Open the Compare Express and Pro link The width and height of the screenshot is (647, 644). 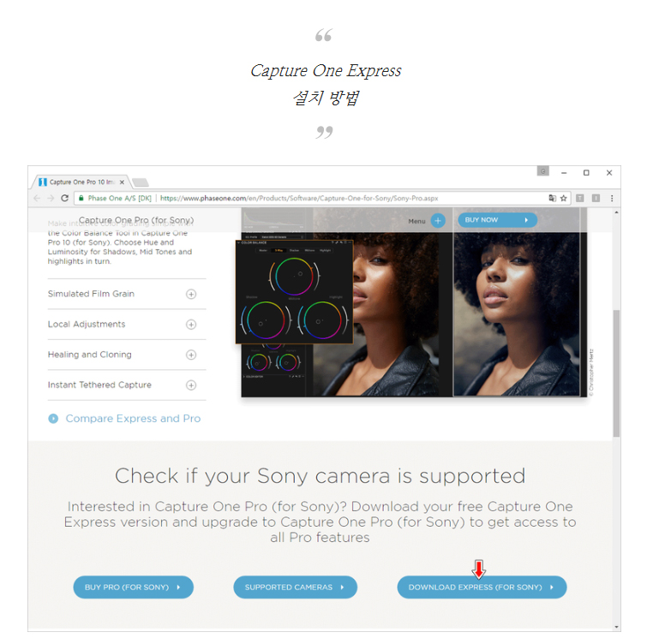click(133, 419)
